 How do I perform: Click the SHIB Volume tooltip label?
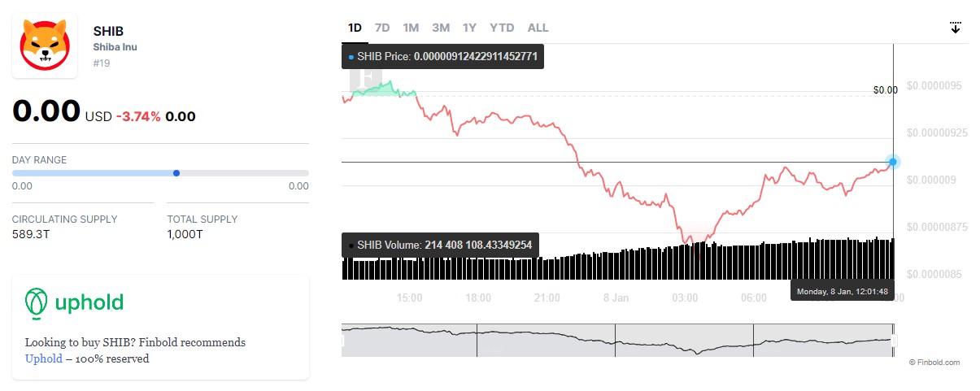point(440,245)
